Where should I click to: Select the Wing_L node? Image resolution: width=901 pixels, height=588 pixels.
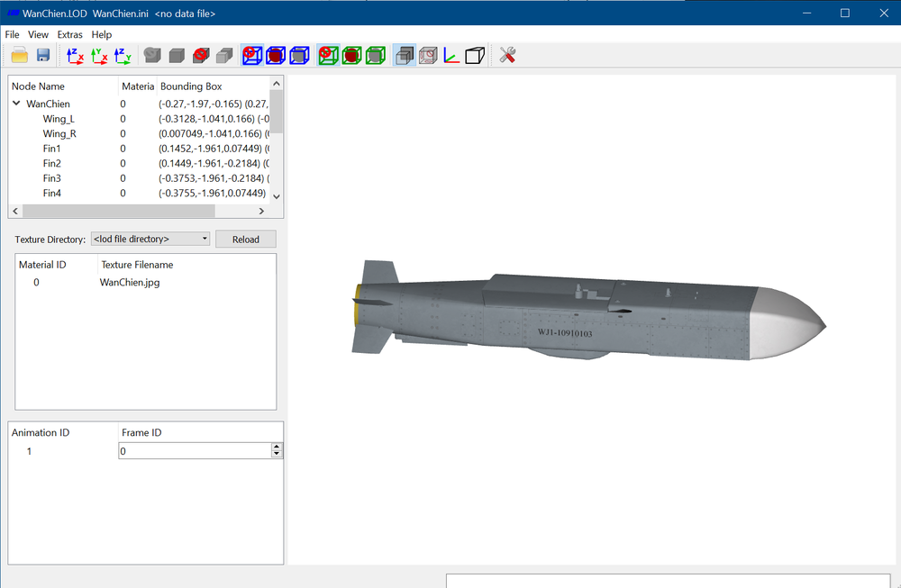click(x=59, y=119)
